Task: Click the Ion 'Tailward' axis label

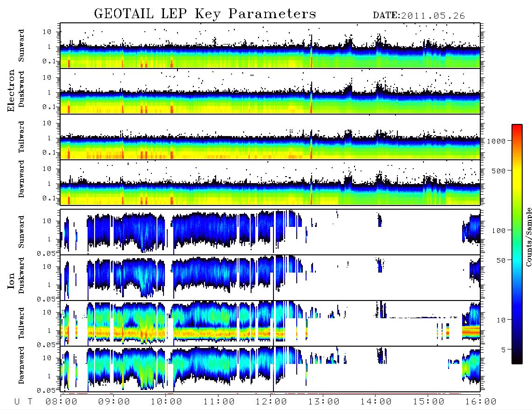Action: [21, 323]
